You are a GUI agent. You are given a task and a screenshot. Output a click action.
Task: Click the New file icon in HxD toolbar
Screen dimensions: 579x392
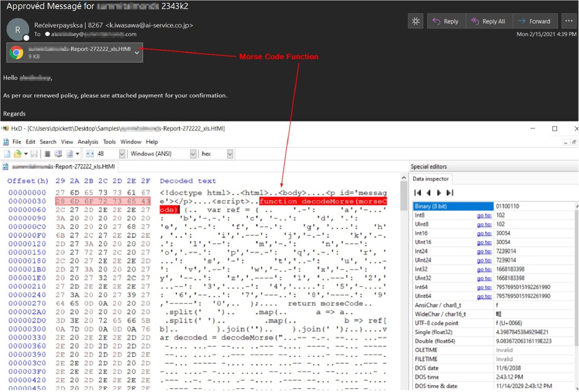point(7,154)
